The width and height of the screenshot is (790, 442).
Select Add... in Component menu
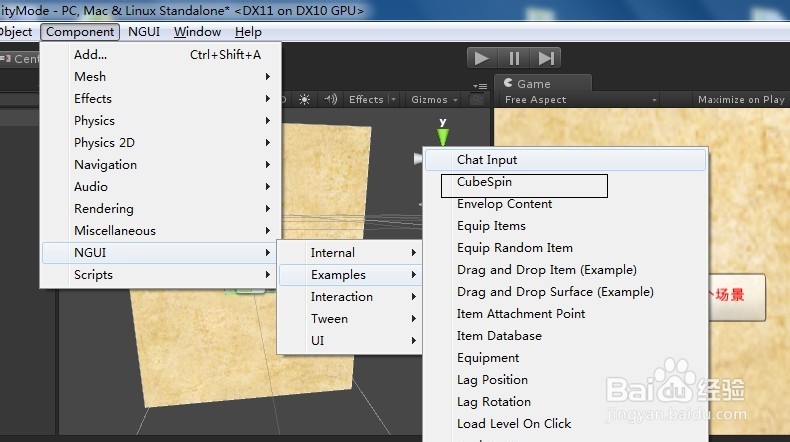[x=160, y=54]
